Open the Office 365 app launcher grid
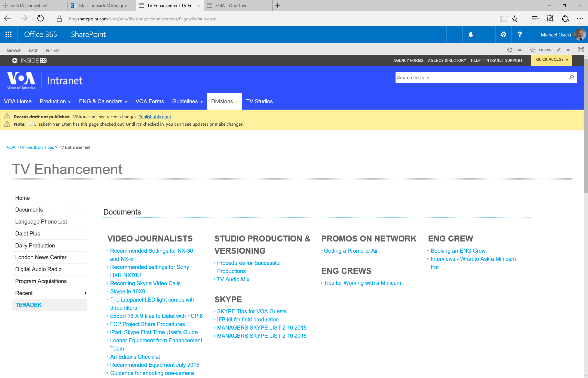The image size is (588, 378). (8, 35)
